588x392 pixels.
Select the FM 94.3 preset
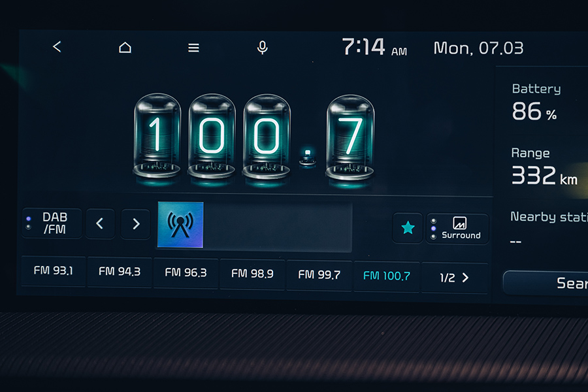(120, 272)
